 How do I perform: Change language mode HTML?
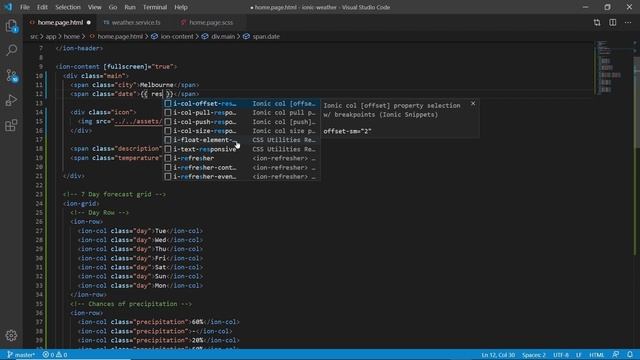click(x=596, y=355)
